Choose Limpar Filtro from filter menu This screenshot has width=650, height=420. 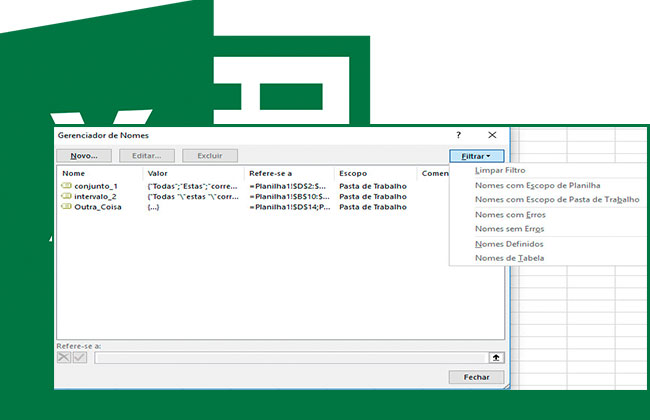(500, 170)
